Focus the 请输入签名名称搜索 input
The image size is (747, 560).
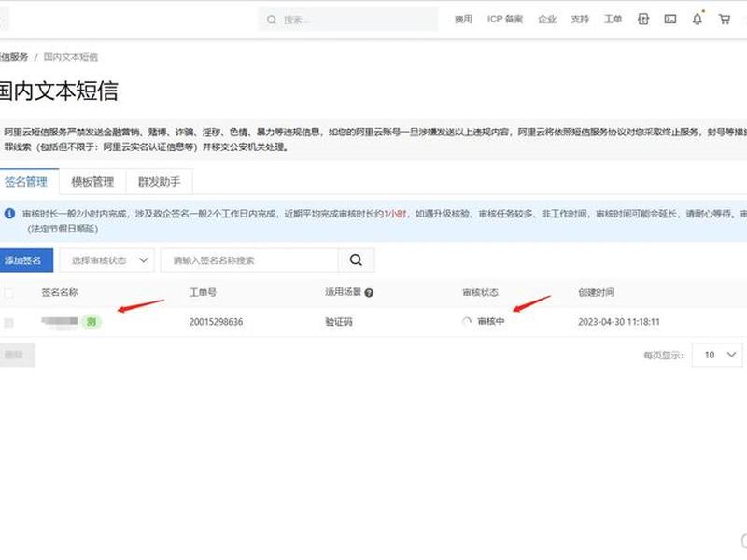click(x=249, y=260)
